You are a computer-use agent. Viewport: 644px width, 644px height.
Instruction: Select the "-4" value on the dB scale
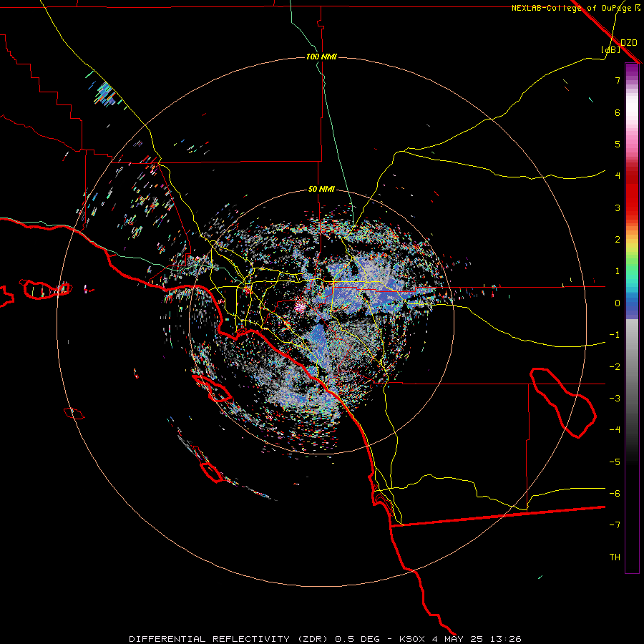pyautogui.click(x=615, y=430)
